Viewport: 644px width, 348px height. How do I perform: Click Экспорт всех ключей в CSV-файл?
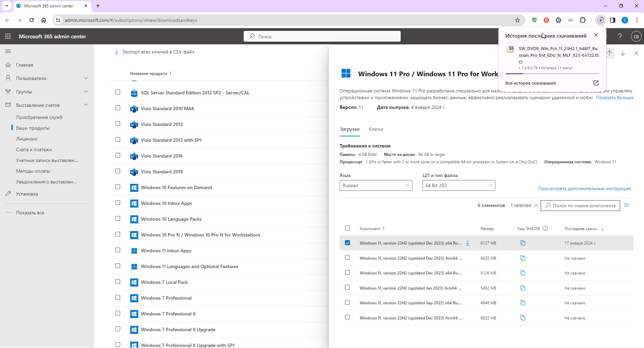tap(158, 52)
